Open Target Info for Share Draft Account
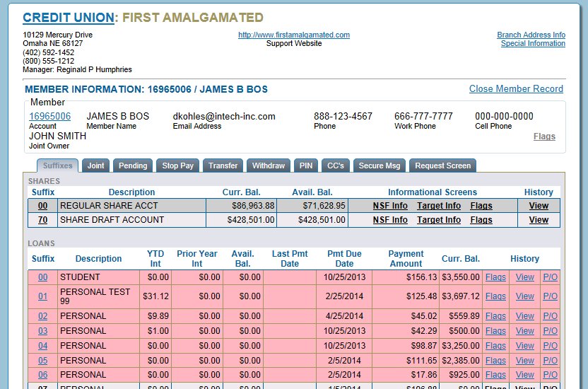Screen dimensions: 588x389 438,220
